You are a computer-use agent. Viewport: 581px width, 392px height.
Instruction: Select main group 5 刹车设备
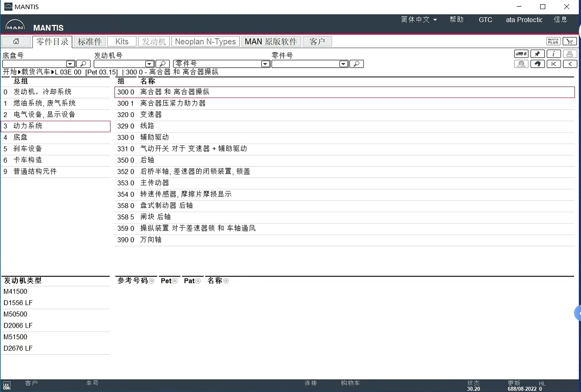(x=56, y=149)
